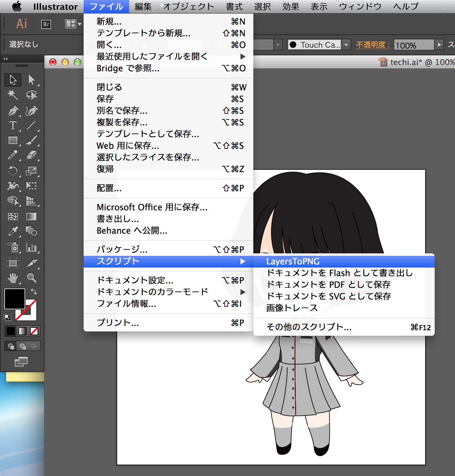Viewport: 455px width, 476px height.
Task: Click the black Fill color swatch
Action: [x=14, y=299]
